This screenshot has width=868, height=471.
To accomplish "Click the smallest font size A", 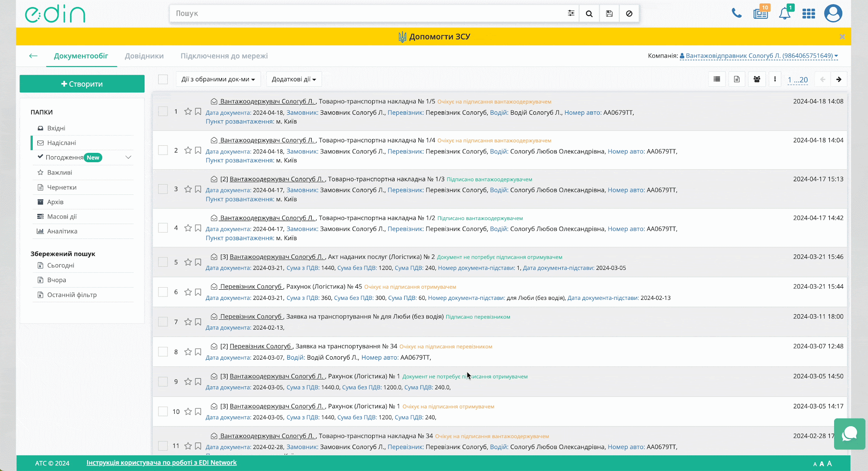I will (x=815, y=464).
